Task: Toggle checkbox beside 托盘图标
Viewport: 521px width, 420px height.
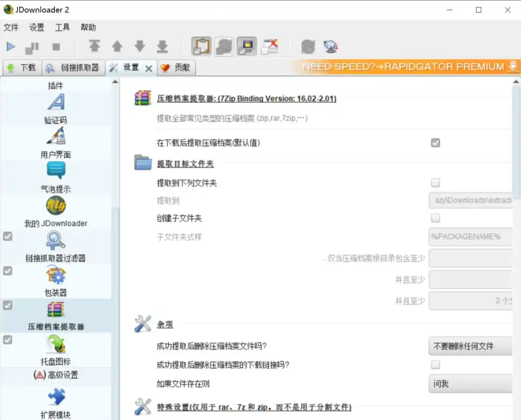Action: click(x=8, y=340)
